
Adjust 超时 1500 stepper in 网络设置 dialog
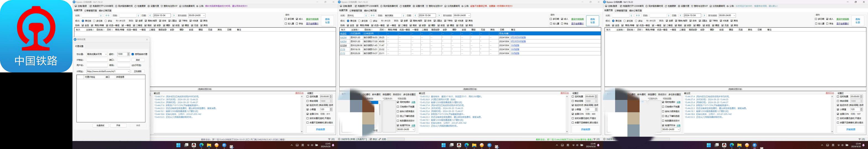[128, 54]
